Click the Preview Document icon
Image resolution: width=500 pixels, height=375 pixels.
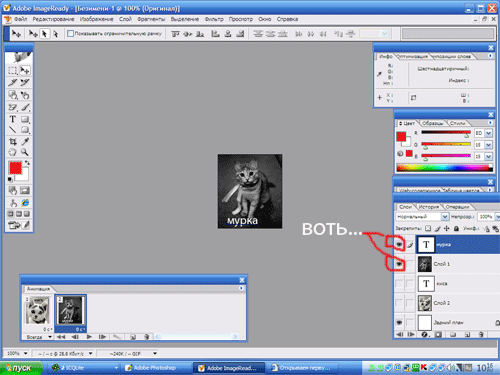coord(13,203)
